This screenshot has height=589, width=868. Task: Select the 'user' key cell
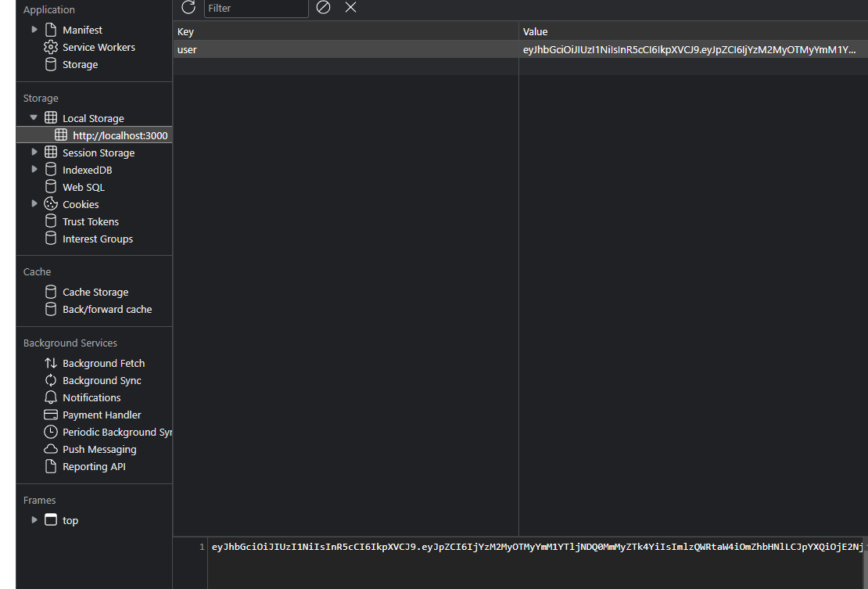346,49
